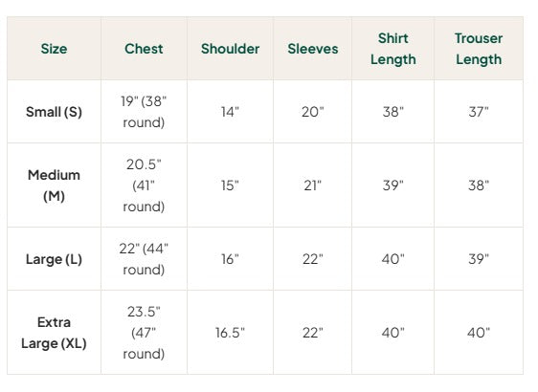Click the 21" sleeves value
Viewport: 538px width, 392px height.
[313, 185]
